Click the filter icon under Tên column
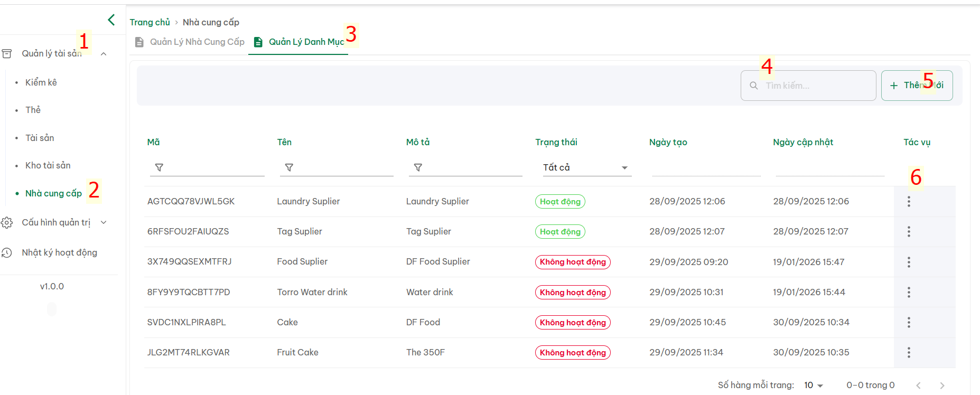980x395 pixels. click(x=289, y=167)
